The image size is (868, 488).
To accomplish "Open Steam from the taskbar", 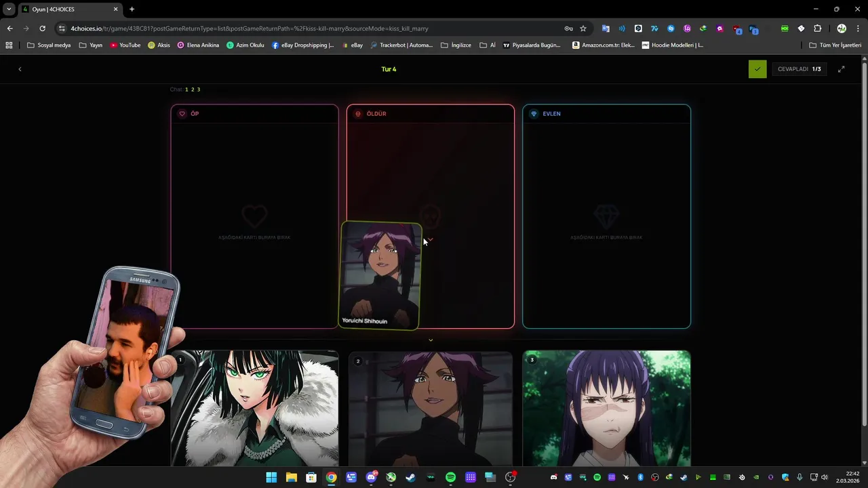I will click(410, 477).
